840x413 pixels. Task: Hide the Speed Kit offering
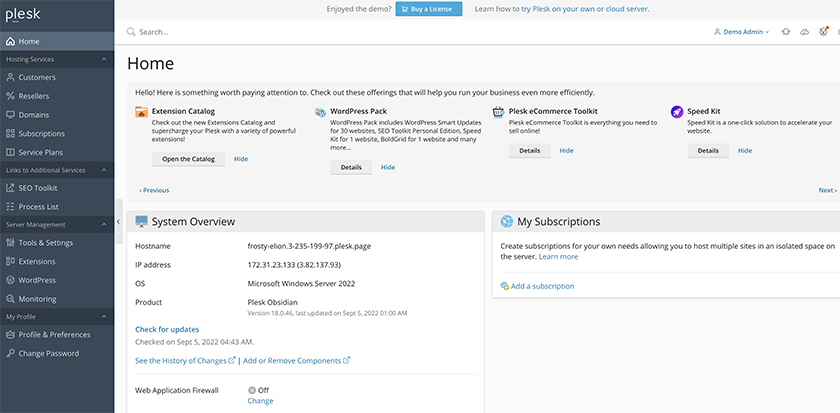click(745, 151)
